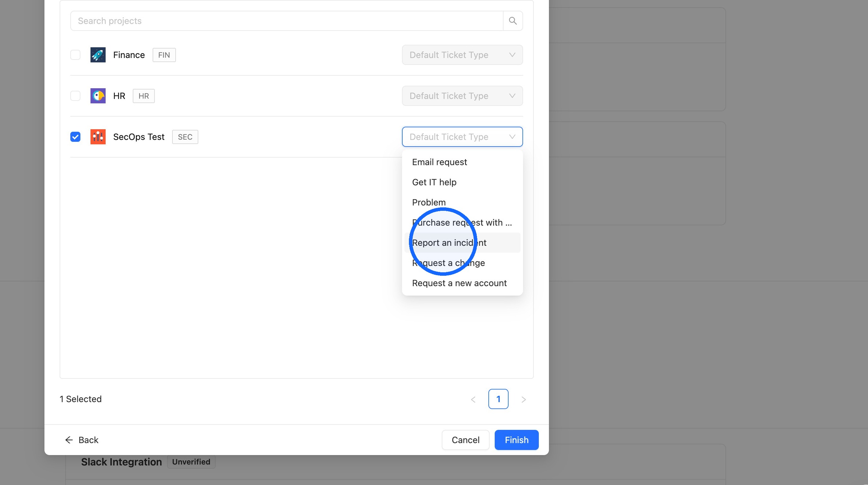Choose Request a new account option

462,283
